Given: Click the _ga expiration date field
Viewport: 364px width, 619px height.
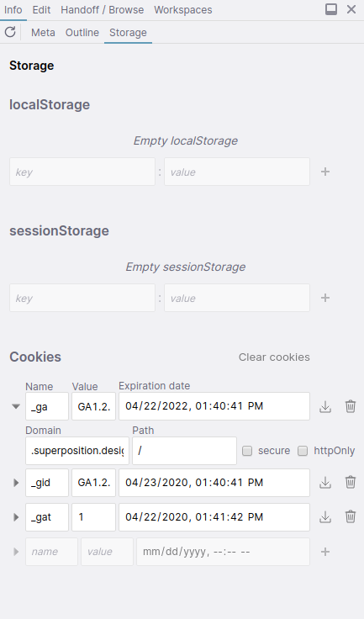Looking at the screenshot, I should pos(214,406).
